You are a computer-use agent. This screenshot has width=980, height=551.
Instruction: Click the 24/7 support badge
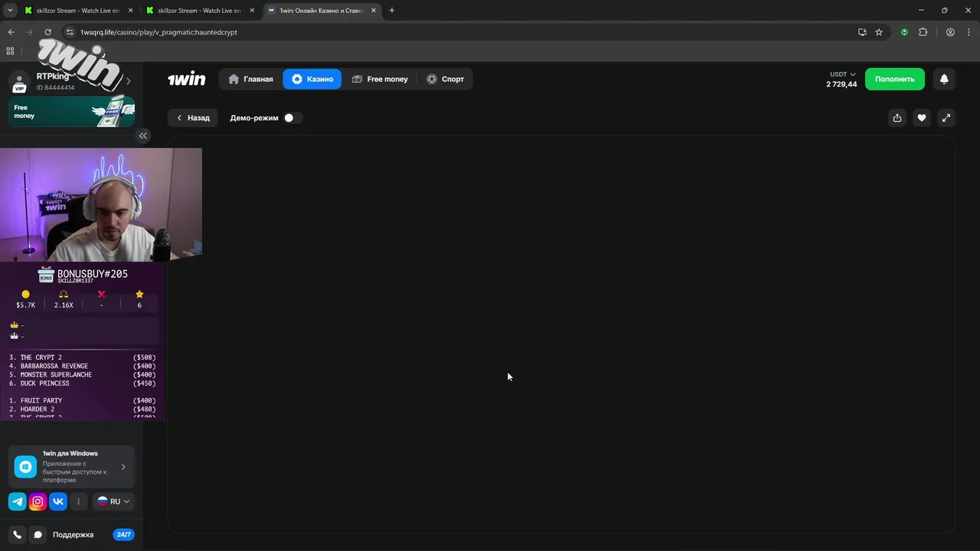(123, 535)
